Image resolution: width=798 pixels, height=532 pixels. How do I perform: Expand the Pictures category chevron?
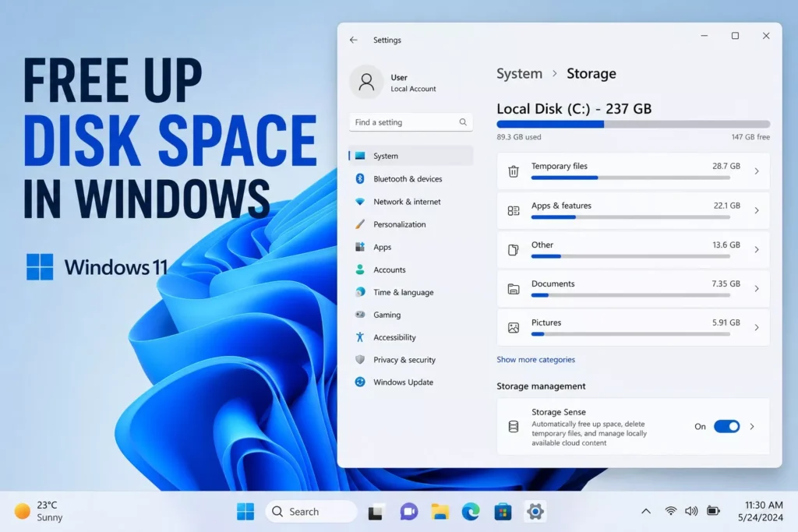(x=757, y=328)
